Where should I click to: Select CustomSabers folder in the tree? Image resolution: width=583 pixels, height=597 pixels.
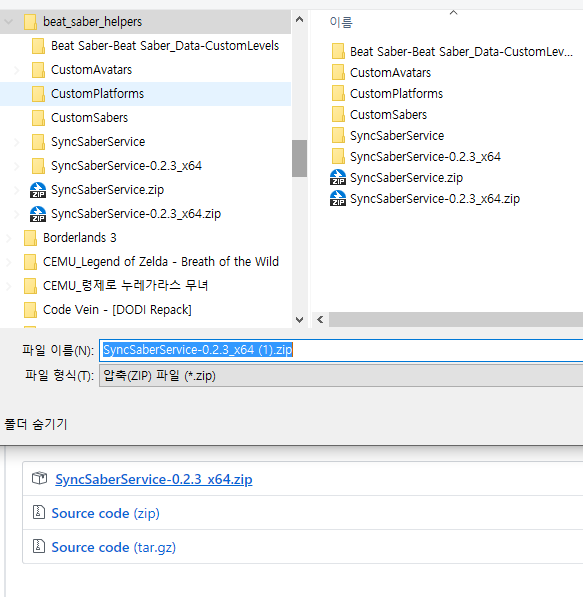point(89,118)
